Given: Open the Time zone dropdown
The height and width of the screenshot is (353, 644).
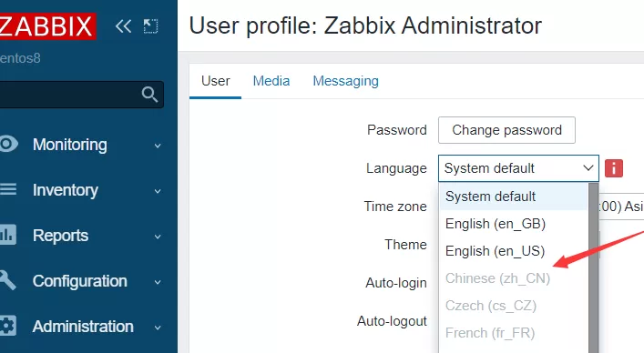Looking at the screenshot, I should click(x=621, y=207).
